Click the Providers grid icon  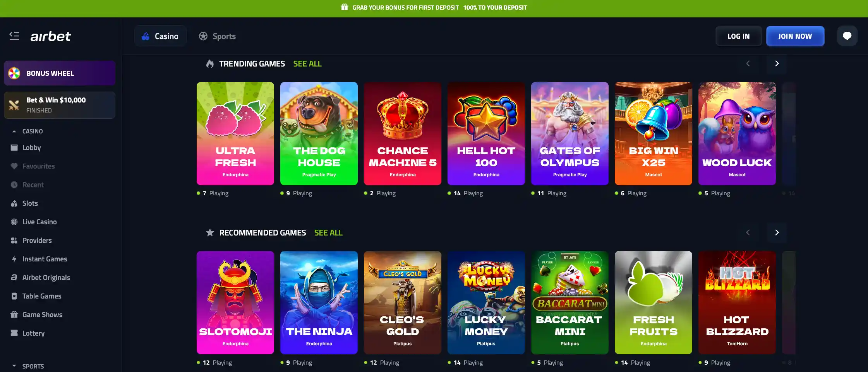[x=14, y=241]
